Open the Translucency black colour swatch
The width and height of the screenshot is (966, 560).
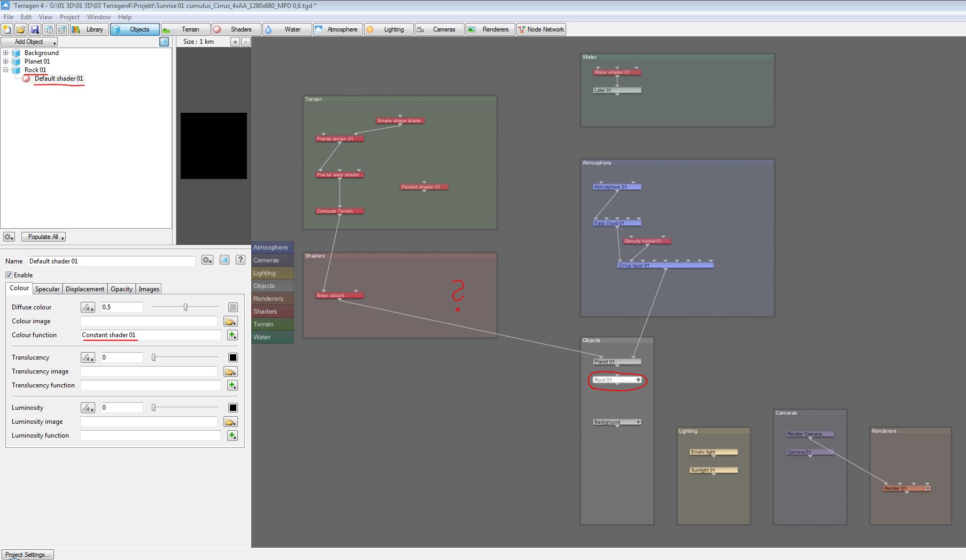click(x=233, y=357)
